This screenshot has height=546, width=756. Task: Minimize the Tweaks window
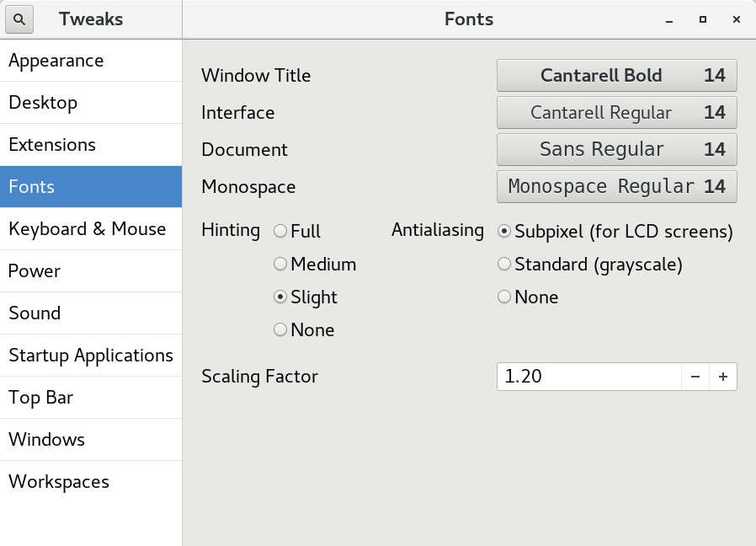(669, 19)
